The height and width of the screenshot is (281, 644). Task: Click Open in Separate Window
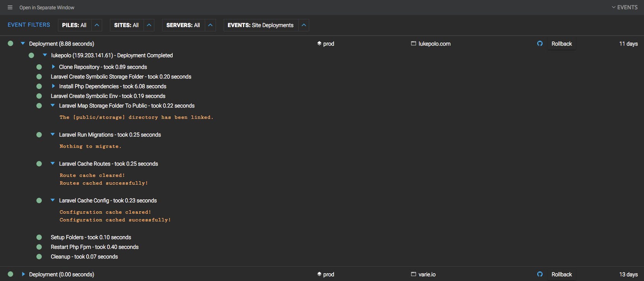click(x=47, y=7)
